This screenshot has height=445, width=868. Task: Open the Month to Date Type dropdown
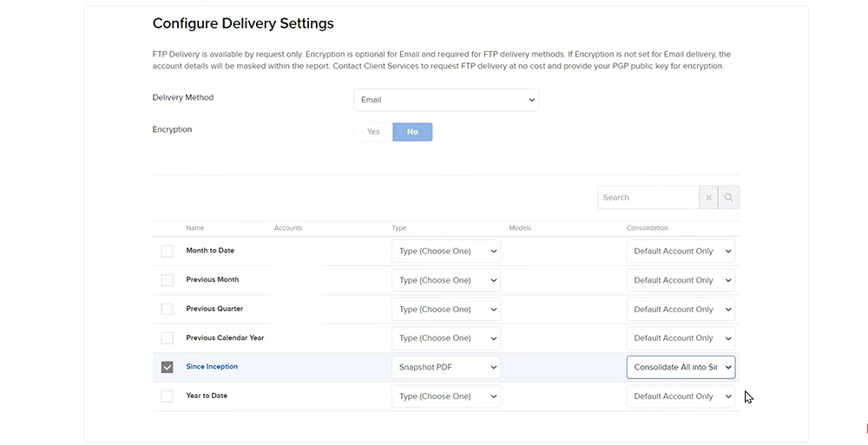[x=446, y=252]
